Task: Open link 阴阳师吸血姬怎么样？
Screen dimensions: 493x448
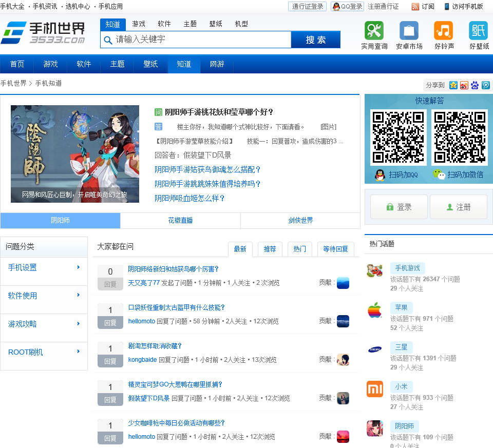Action: (189, 198)
